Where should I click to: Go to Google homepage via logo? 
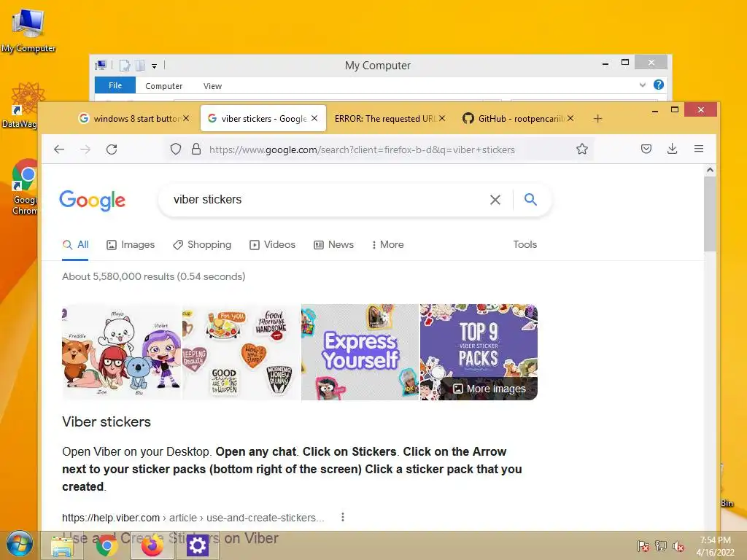(x=93, y=200)
